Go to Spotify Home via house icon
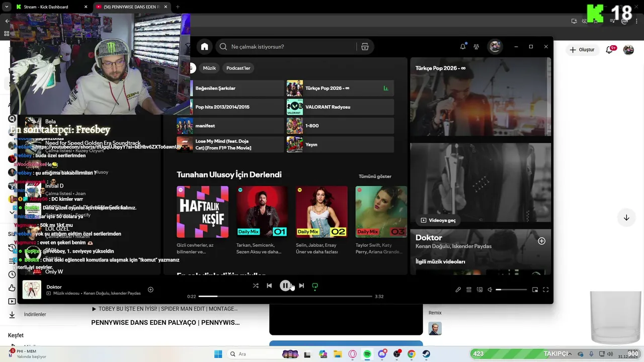 [x=205, y=47]
